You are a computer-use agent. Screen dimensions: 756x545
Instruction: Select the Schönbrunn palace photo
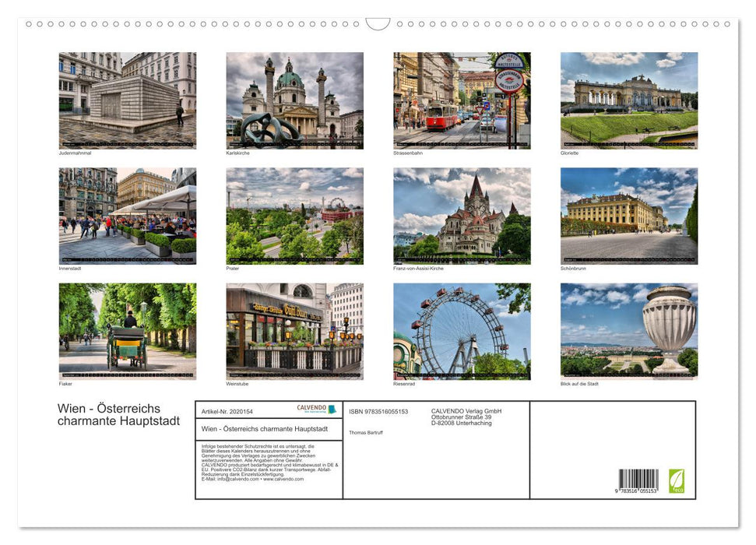pyautogui.click(x=628, y=216)
